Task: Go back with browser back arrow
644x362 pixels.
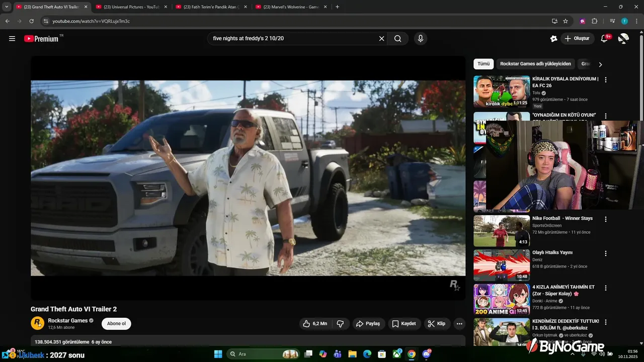Action: pyautogui.click(x=8, y=21)
